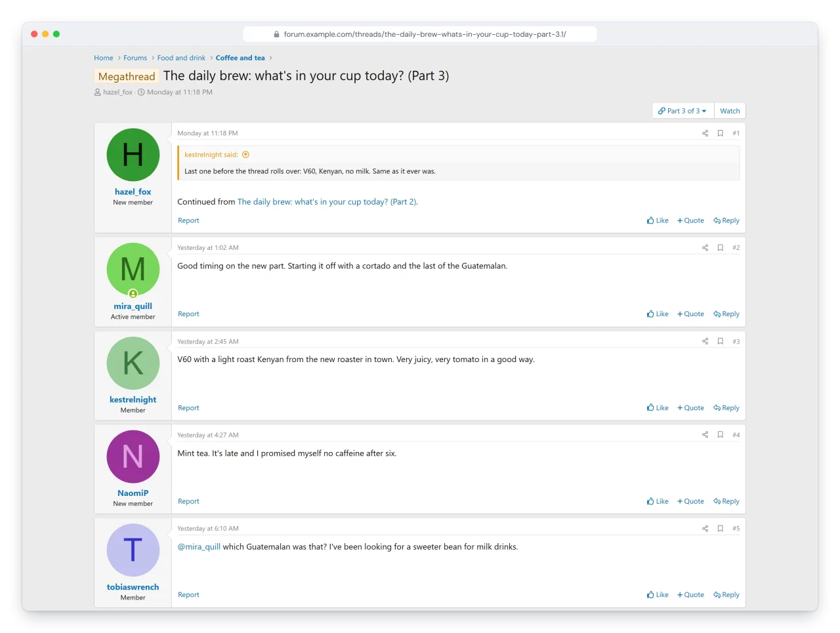Quote mira_quill's cortado post

coord(690,314)
